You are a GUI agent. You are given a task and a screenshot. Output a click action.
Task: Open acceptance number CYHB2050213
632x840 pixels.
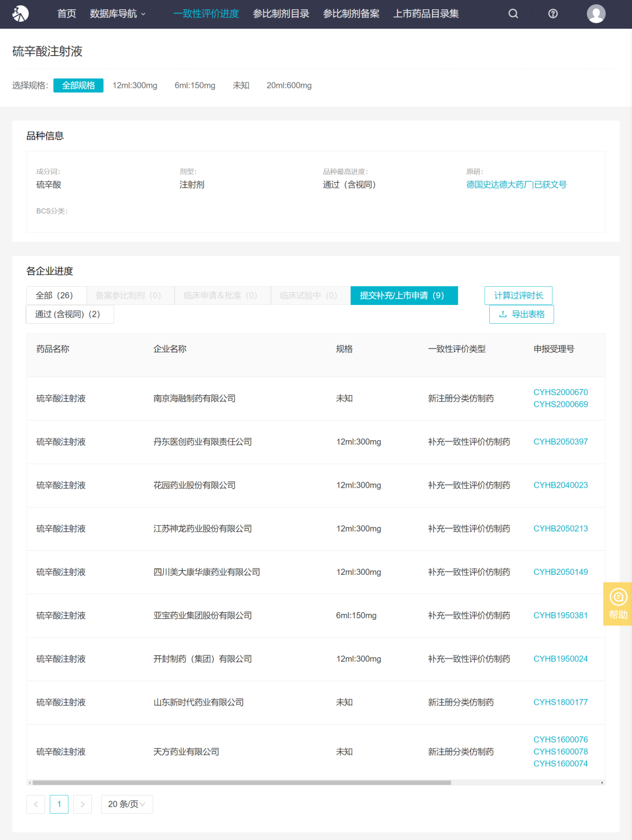561,529
